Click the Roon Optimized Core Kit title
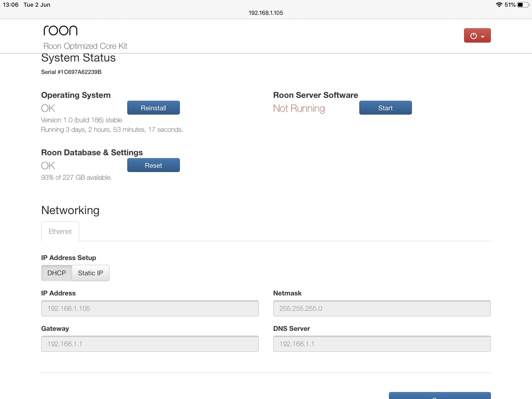Viewport: 532px width, 399px height. tap(85, 46)
